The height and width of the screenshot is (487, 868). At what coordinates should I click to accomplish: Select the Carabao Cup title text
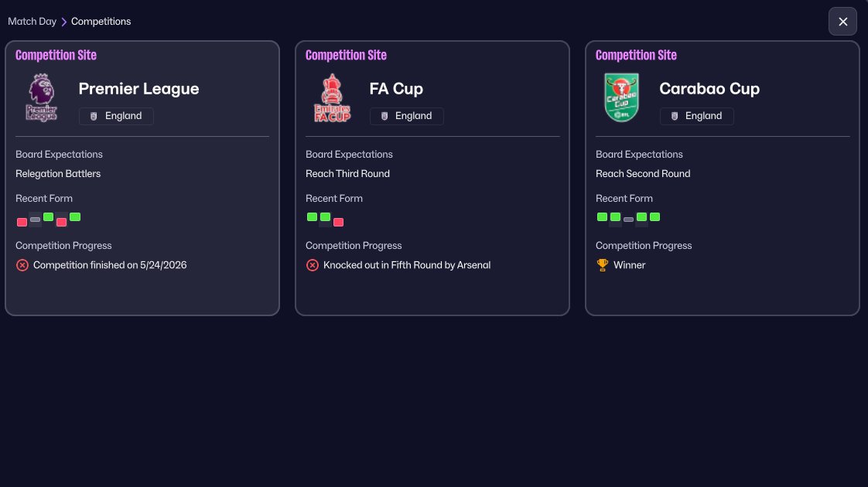tap(709, 89)
